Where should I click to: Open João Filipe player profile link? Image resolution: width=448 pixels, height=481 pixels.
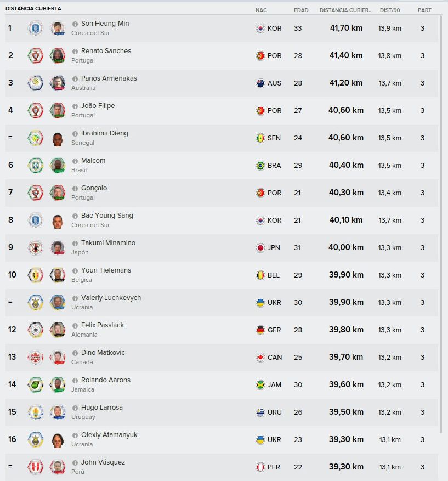click(x=98, y=106)
